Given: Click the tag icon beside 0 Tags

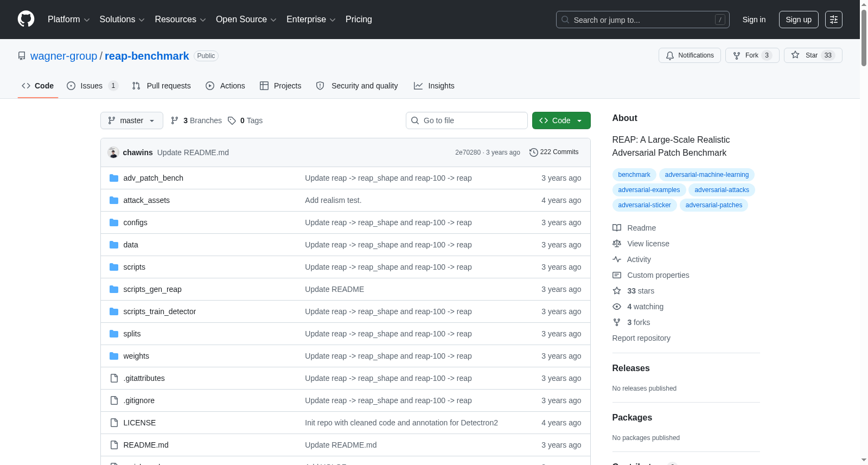Looking at the screenshot, I should point(232,120).
